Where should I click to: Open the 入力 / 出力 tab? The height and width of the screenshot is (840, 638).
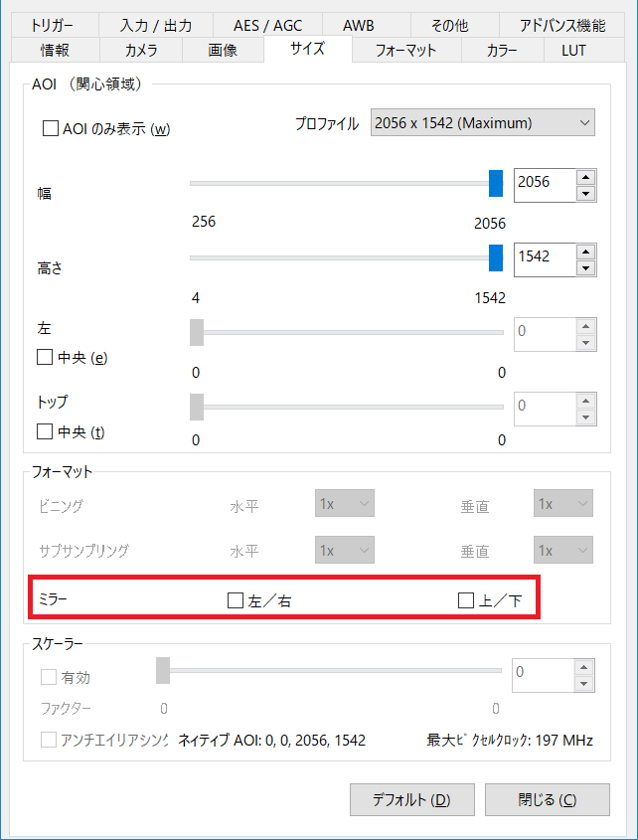click(x=156, y=25)
